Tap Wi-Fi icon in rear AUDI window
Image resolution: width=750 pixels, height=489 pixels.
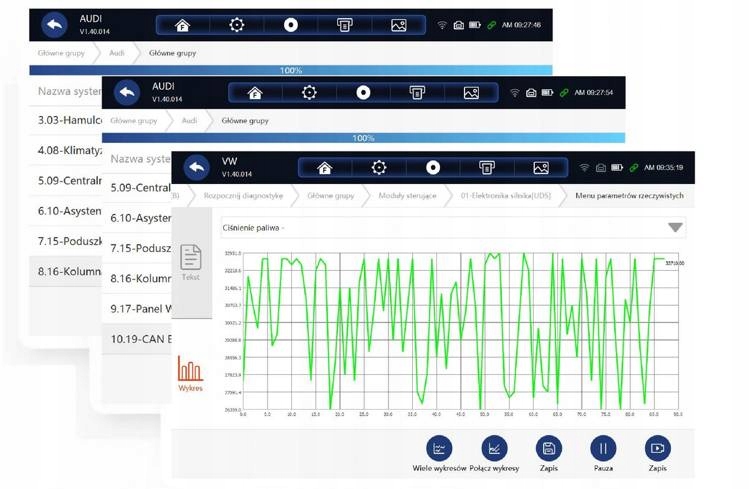pos(442,25)
